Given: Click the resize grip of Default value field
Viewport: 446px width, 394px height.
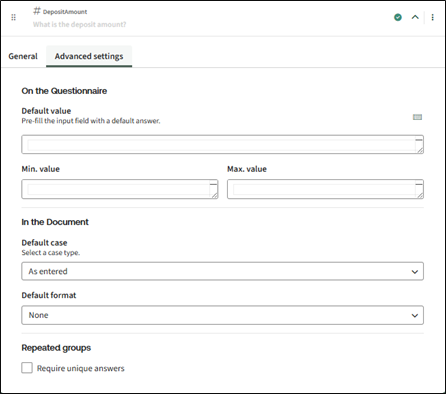Looking at the screenshot, I should click(420, 150).
